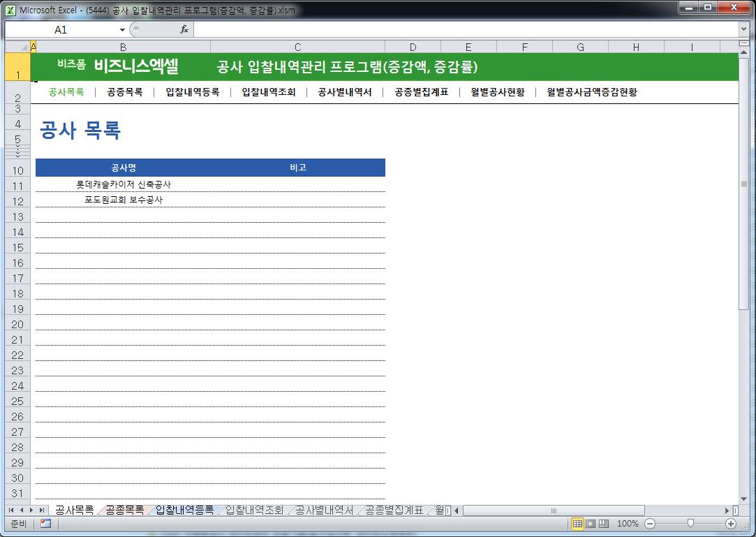Click the Excel application icon in title bar
This screenshot has height=537, width=756.
click(10, 10)
